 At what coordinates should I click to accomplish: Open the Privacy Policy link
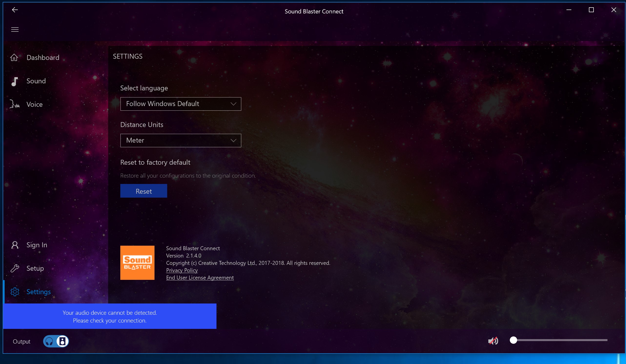[182, 270]
